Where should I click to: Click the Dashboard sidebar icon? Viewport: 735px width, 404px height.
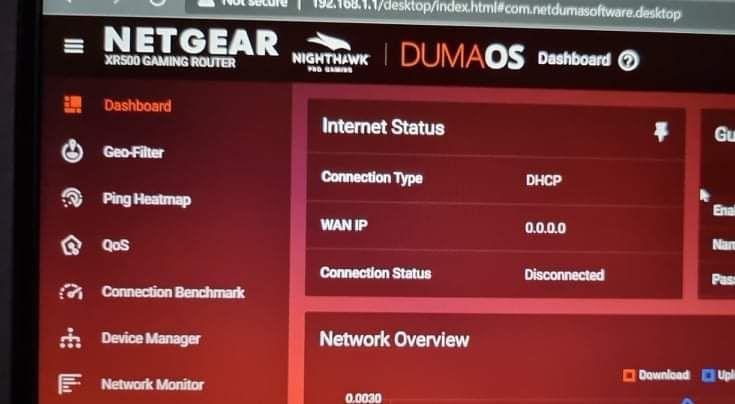coord(73,105)
